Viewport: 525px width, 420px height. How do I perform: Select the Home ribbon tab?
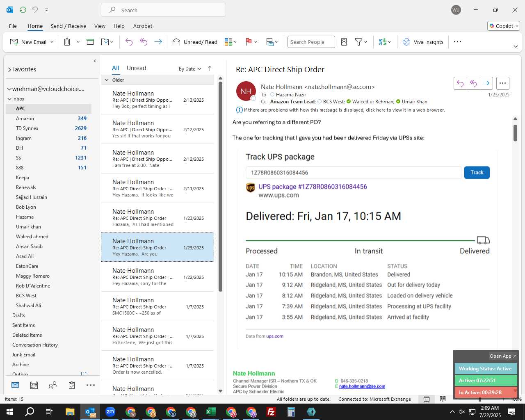pyautogui.click(x=35, y=26)
